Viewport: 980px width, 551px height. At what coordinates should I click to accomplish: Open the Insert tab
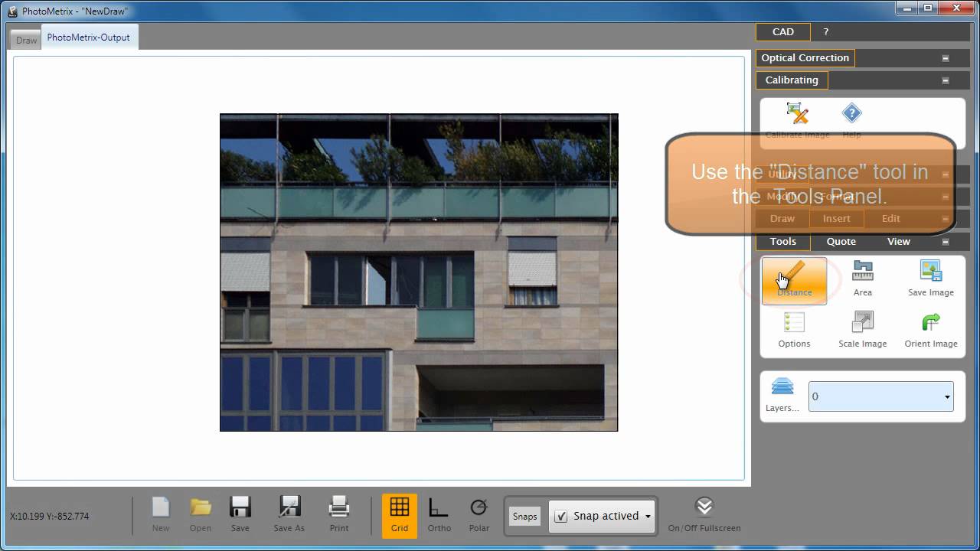coord(836,219)
